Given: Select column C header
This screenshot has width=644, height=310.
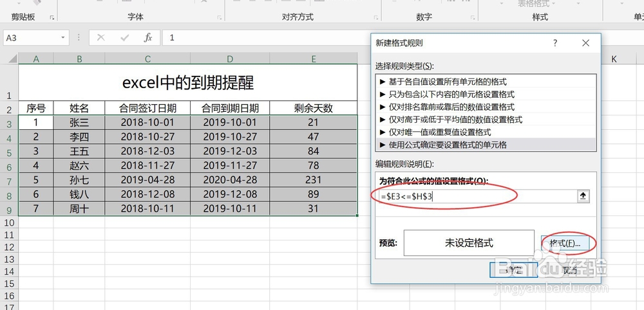Looking at the screenshot, I should (x=147, y=59).
